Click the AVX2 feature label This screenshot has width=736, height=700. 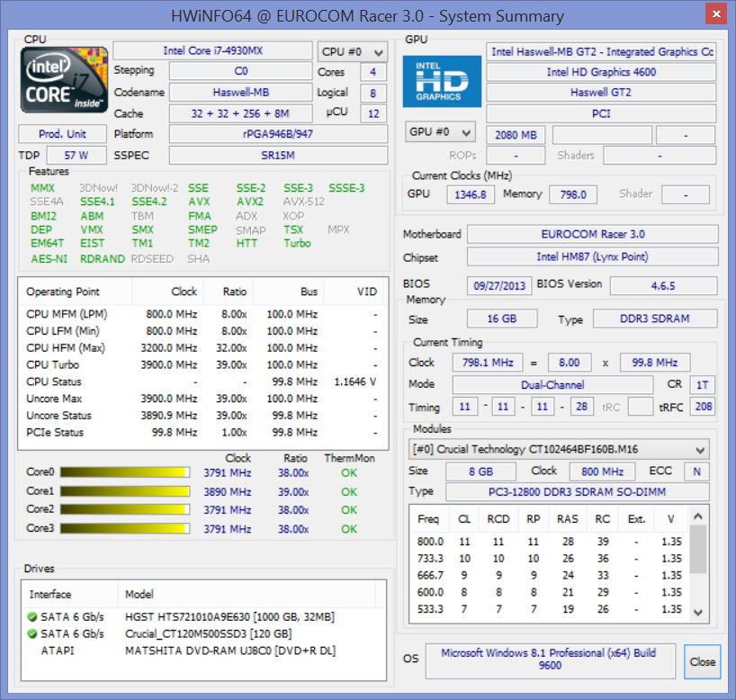point(250,202)
